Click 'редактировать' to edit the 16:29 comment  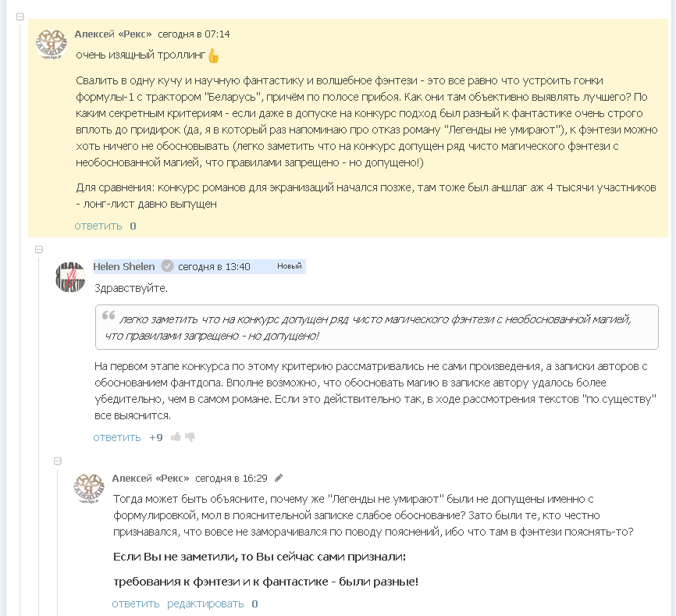click(x=205, y=604)
